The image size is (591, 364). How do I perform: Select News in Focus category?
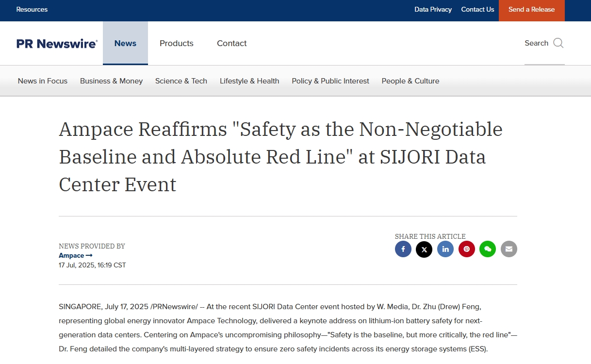[43, 81]
